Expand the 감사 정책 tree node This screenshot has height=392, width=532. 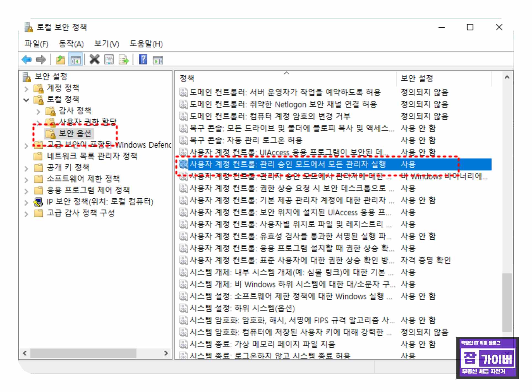click(38, 111)
